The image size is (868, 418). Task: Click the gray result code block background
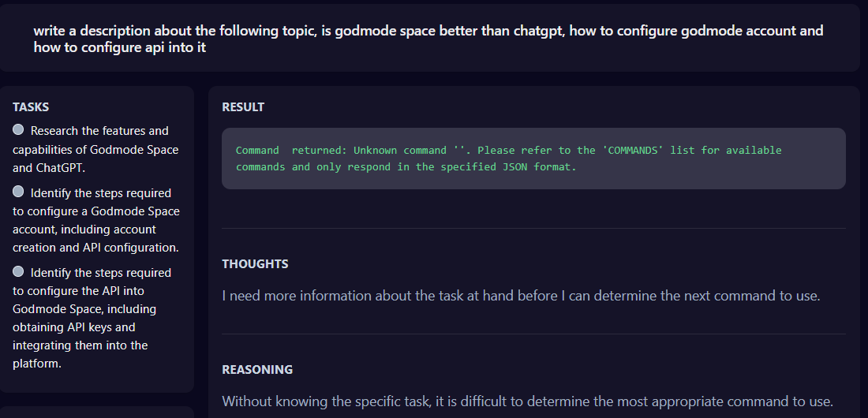[x=533, y=159]
